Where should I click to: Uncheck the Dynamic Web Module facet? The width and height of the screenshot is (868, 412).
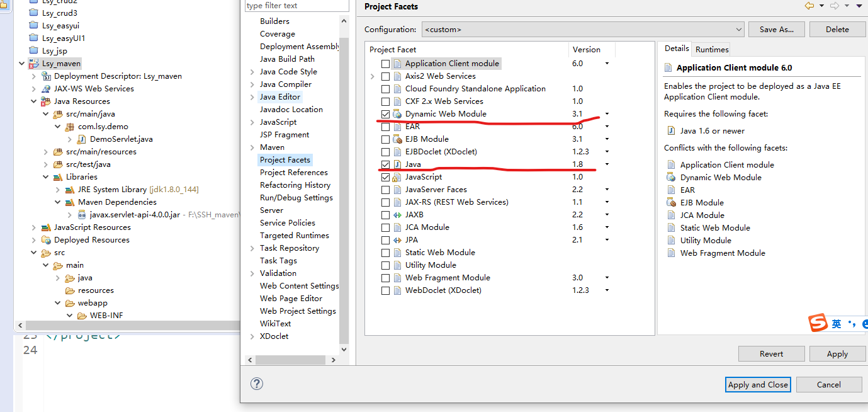(385, 114)
